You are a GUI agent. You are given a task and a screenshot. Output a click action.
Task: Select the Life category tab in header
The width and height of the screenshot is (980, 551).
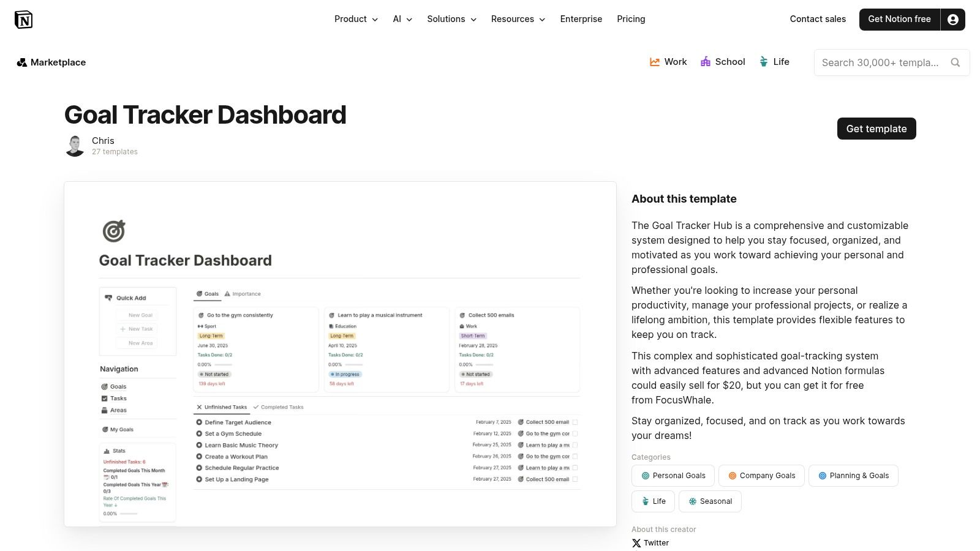coord(774,62)
